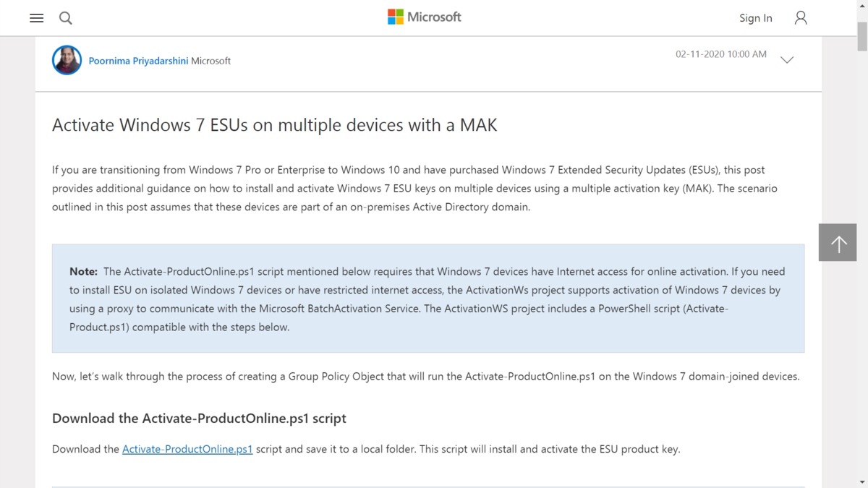Open the Activate-ProductOnline.ps1 download link

pos(187,449)
